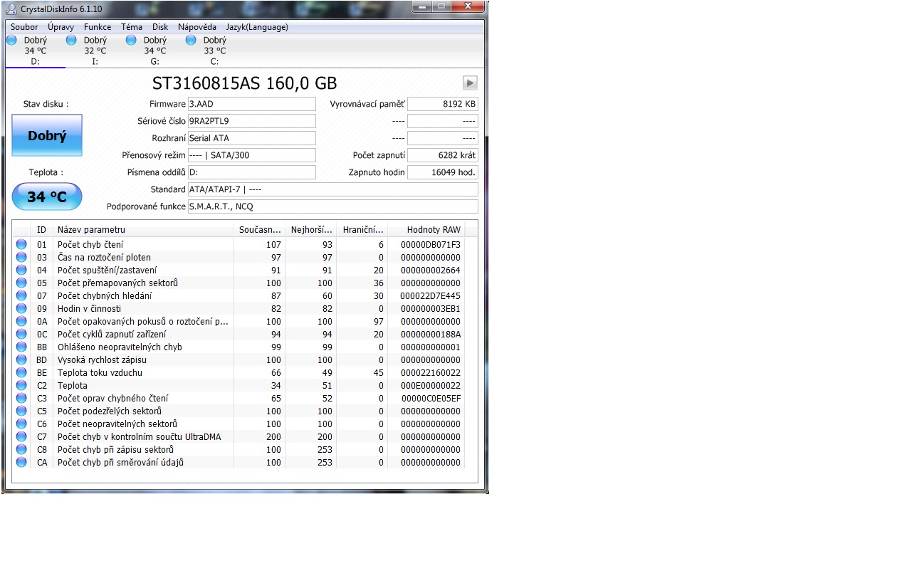
Task: Maximize the CrystalDiskInfo window
Action: [x=441, y=6]
